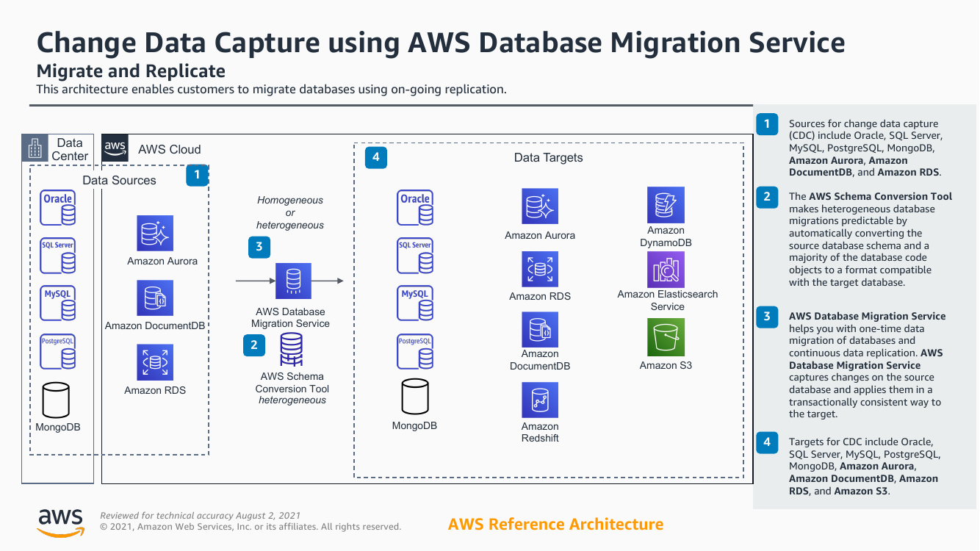This screenshot has width=980, height=551.
Task: Select the SQL Server icon in Data Targets
Action: pos(415,255)
